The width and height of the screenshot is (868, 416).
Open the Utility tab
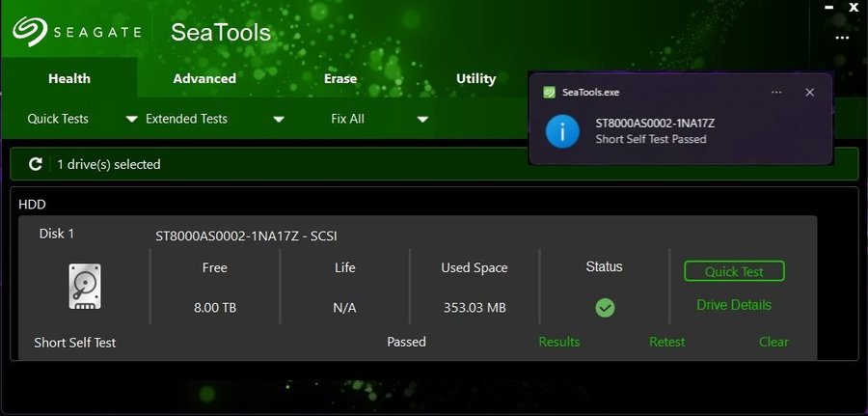pos(475,78)
